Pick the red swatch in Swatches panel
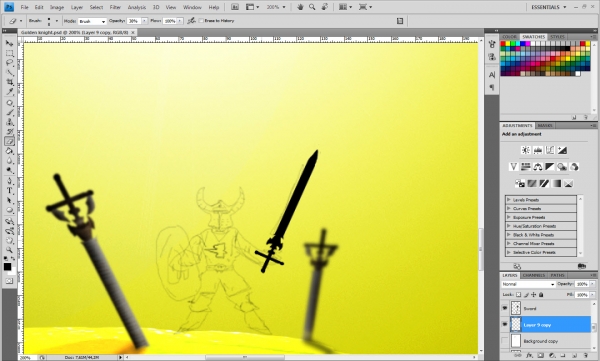The image size is (600, 361). click(503, 44)
